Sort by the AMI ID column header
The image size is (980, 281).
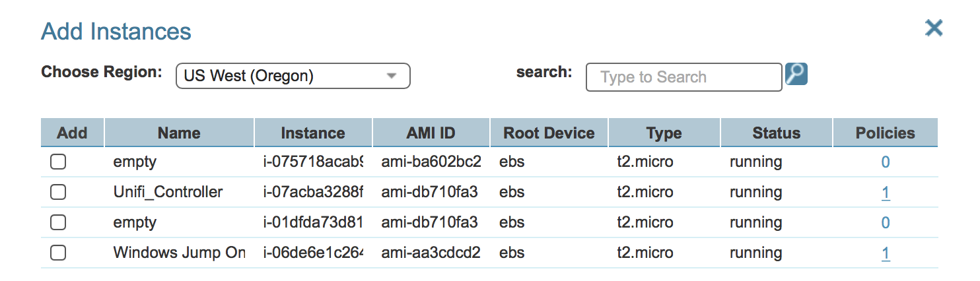431,133
